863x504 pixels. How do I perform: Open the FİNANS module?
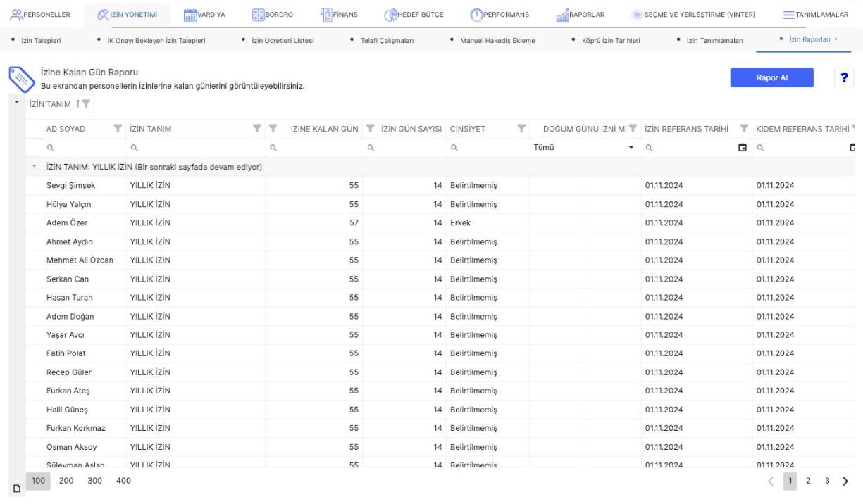[339, 15]
